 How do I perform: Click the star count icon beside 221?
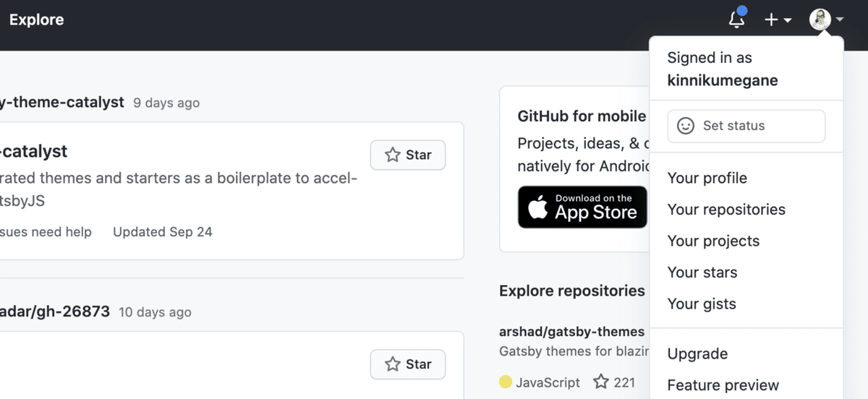point(600,382)
